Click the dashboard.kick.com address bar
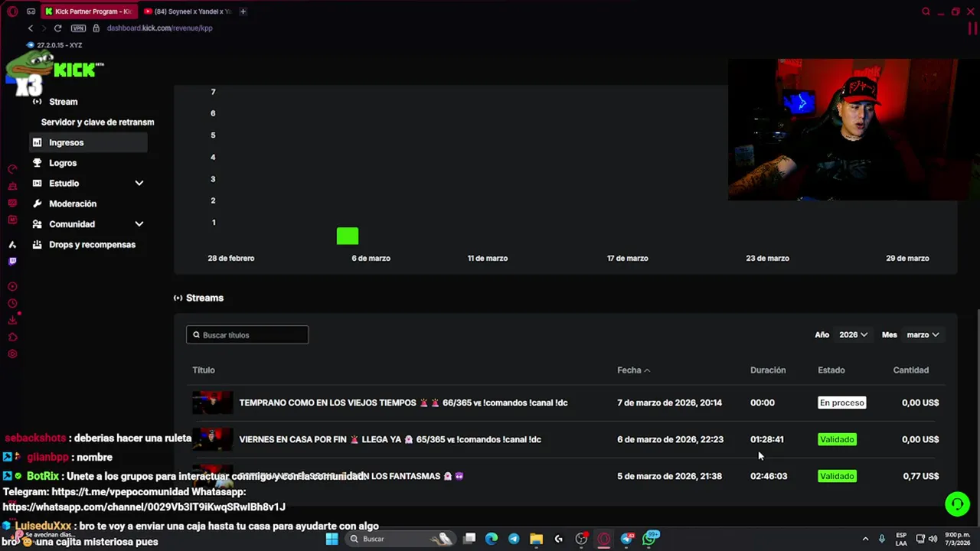This screenshot has width=980, height=551. tap(159, 28)
